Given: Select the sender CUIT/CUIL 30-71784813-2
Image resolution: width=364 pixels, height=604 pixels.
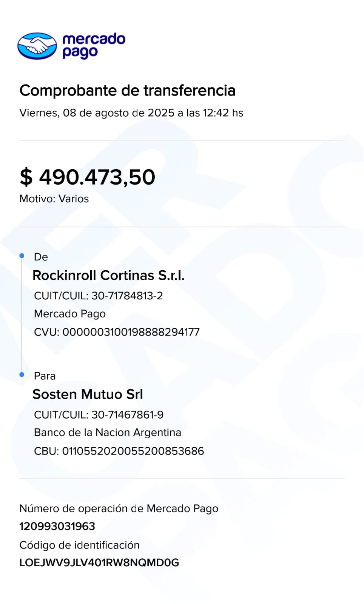Looking at the screenshot, I should tap(127, 296).
